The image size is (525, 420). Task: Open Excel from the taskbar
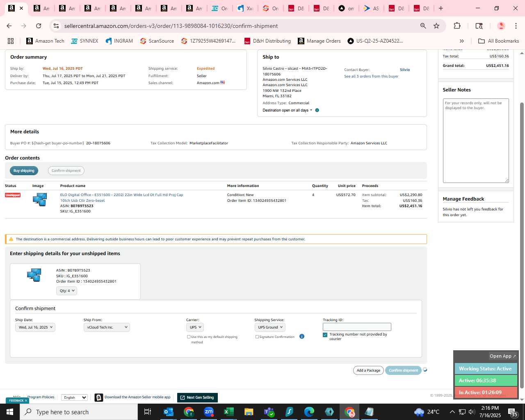click(x=229, y=412)
